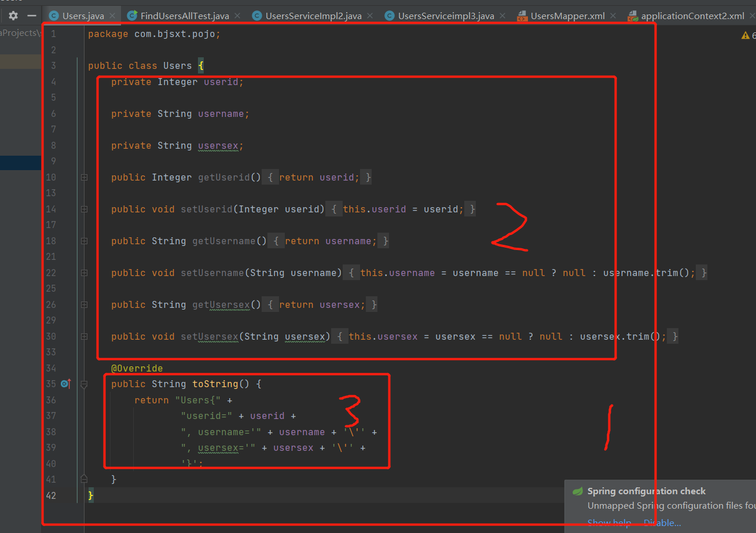The height and width of the screenshot is (533, 756).
Task: Expand the folded setUserid method
Action: (x=84, y=209)
